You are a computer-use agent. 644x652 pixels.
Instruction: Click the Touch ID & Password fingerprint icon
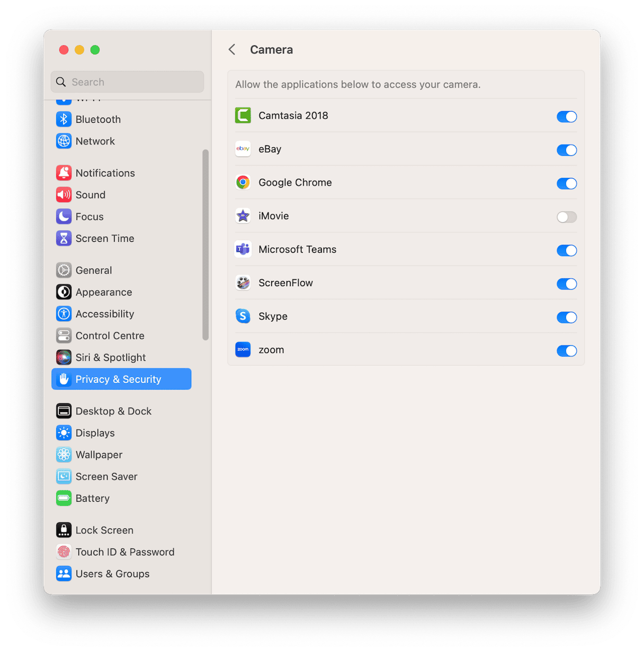[64, 551]
